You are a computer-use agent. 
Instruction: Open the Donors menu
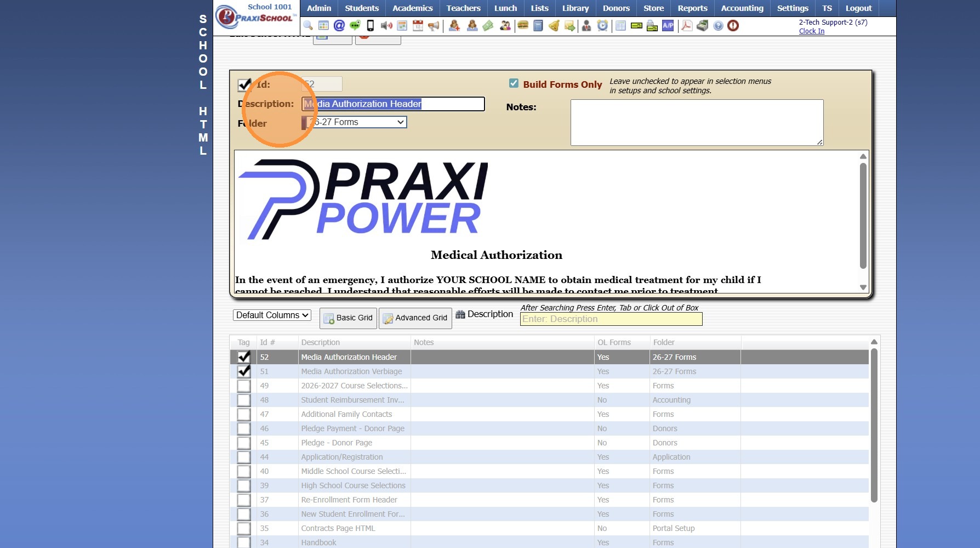[616, 8]
